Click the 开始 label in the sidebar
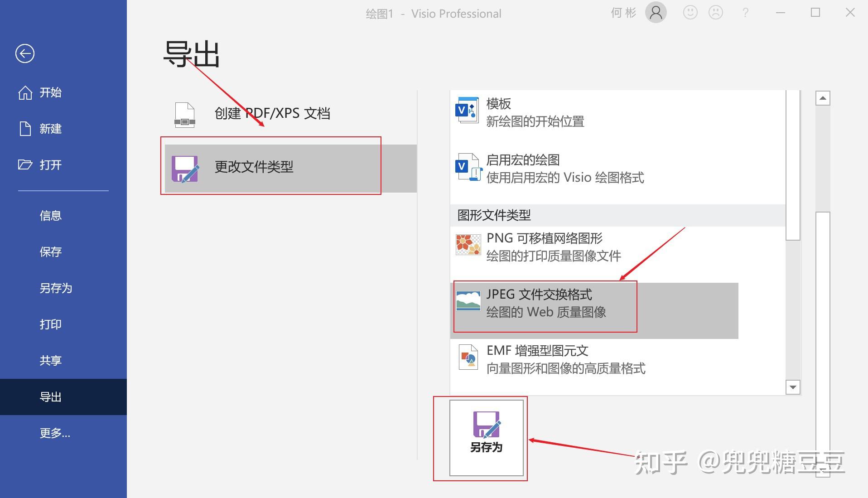The width and height of the screenshot is (868, 498). coord(50,92)
